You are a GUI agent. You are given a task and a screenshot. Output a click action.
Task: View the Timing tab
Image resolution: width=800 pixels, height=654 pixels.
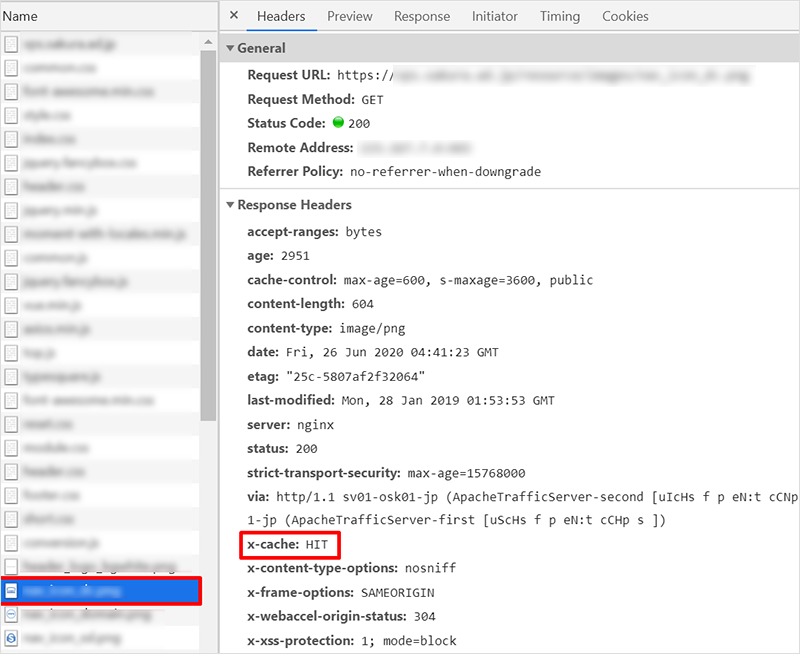click(559, 16)
